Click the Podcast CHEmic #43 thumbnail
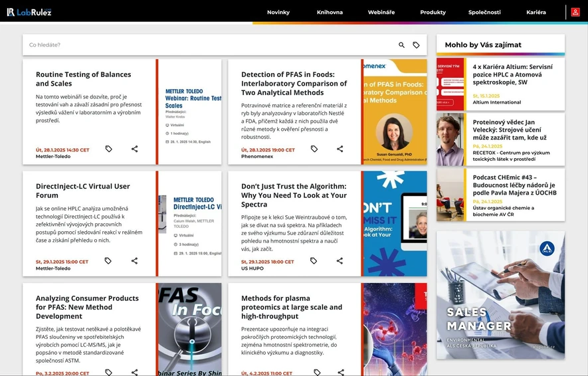 point(450,195)
